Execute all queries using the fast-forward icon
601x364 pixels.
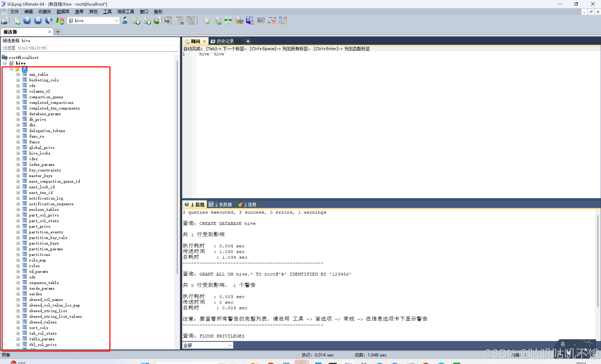pos(38,20)
